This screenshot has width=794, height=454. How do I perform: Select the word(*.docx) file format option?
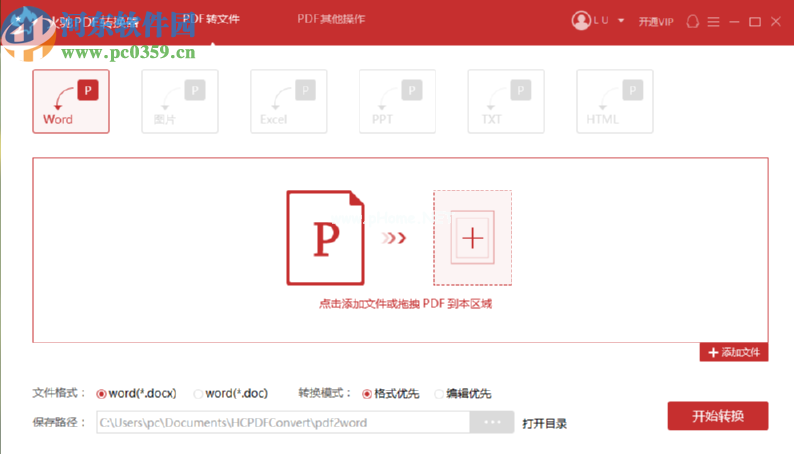click(x=136, y=393)
